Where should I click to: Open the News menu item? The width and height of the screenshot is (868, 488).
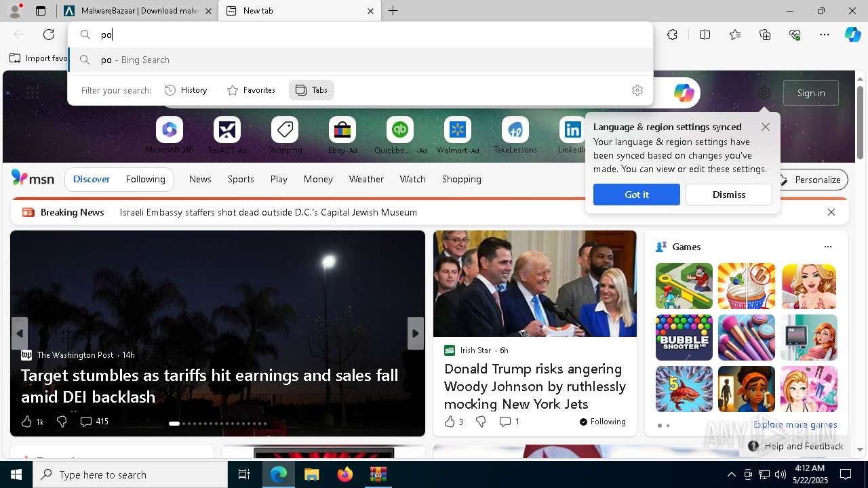point(200,179)
